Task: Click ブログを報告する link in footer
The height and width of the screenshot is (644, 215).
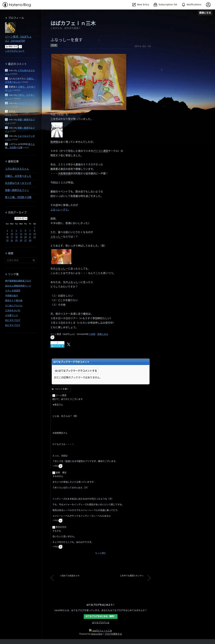Action: (x=113, y=634)
